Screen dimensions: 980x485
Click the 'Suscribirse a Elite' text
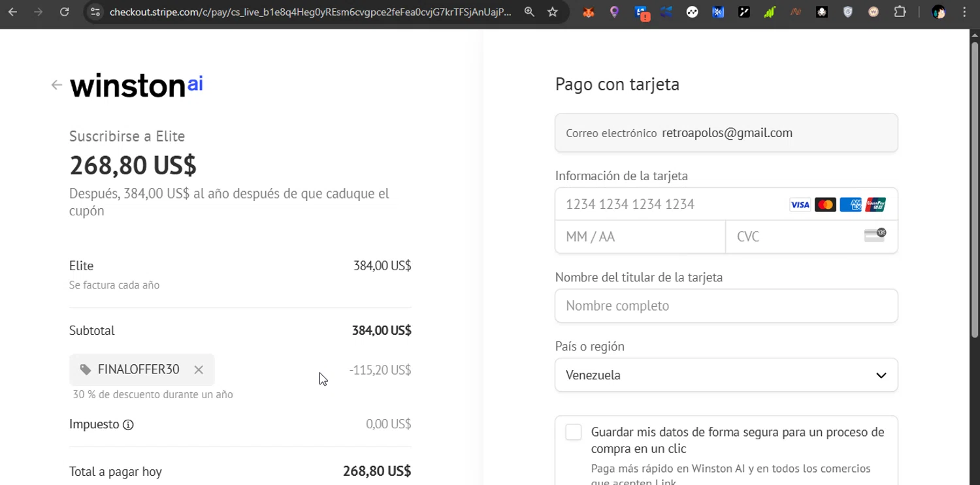coord(127,136)
